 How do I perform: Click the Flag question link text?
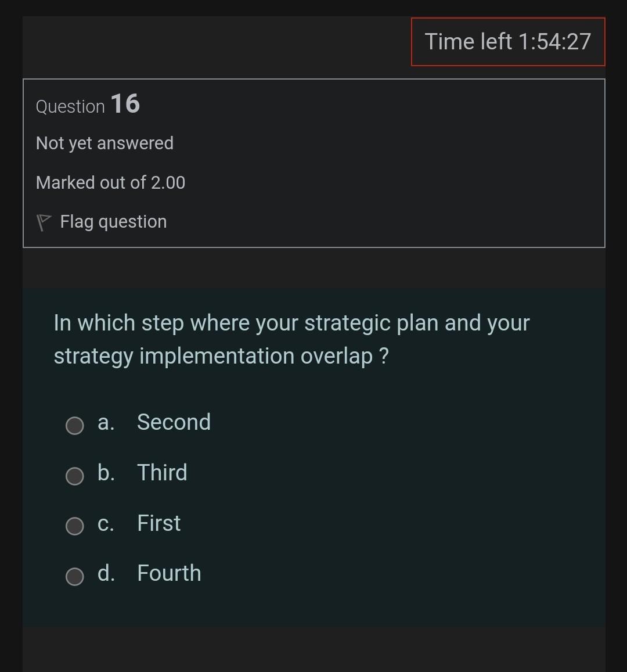click(x=113, y=221)
